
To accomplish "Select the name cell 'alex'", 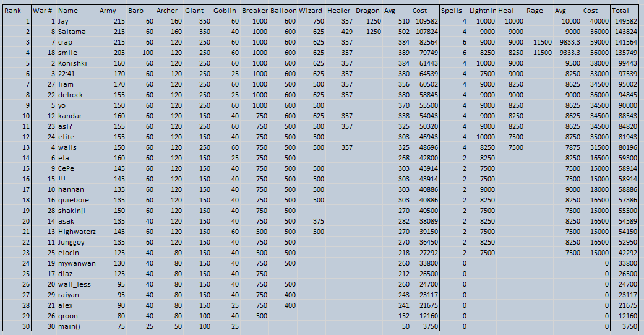I will (x=65, y=305).
